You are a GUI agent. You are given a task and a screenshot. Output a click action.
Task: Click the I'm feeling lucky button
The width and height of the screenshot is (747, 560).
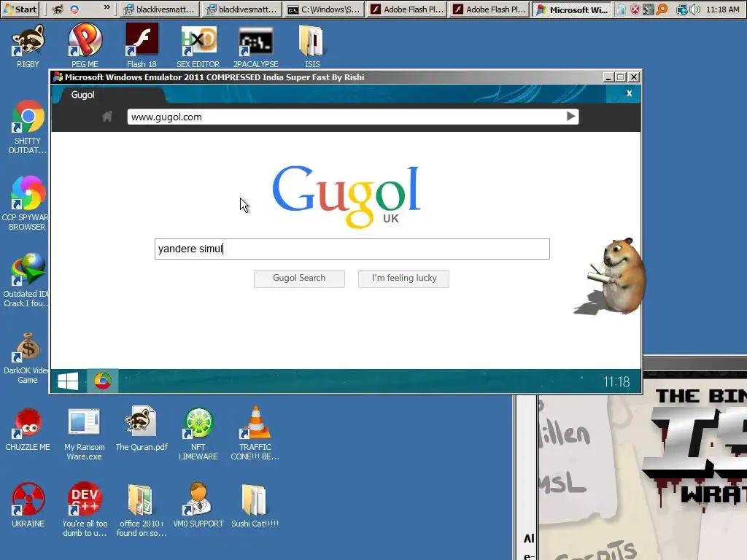click(403, 279)
